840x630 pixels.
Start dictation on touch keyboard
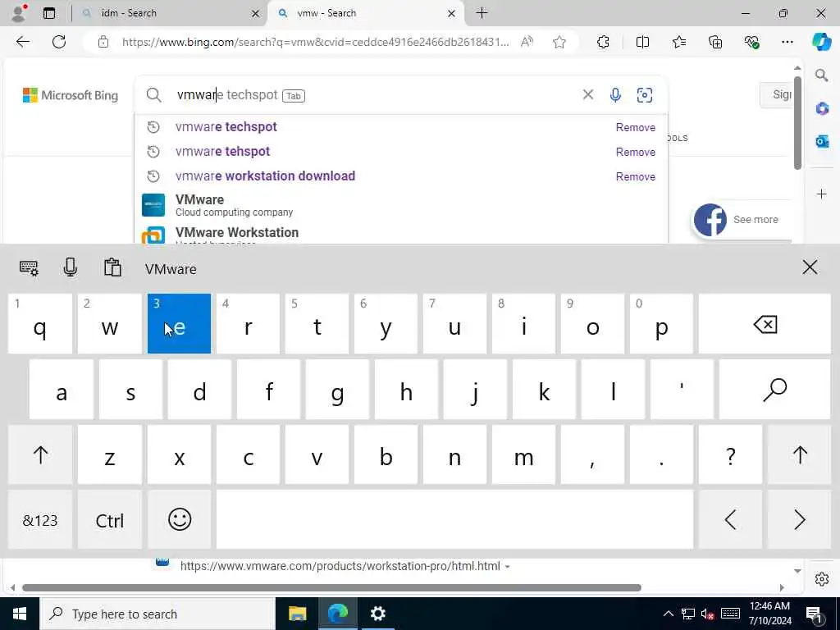pyautogui.click(x=71, y=267)
